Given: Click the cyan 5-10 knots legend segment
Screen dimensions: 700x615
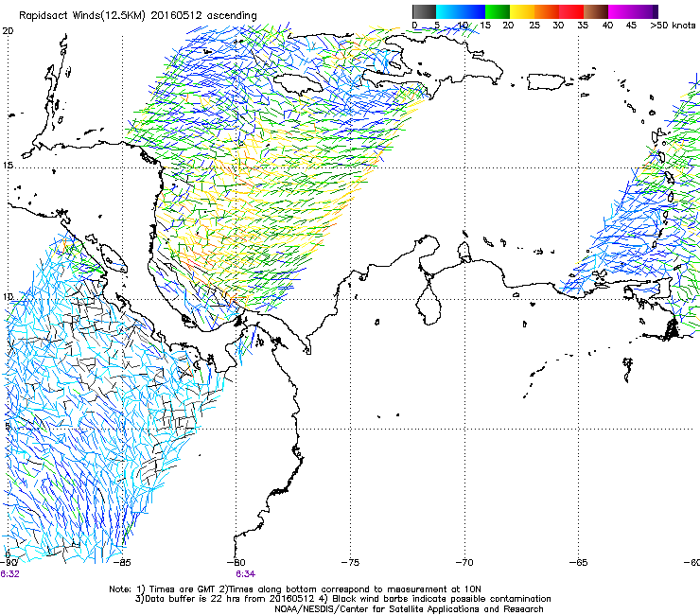Looking at the screenshot, I should [448, 11].
